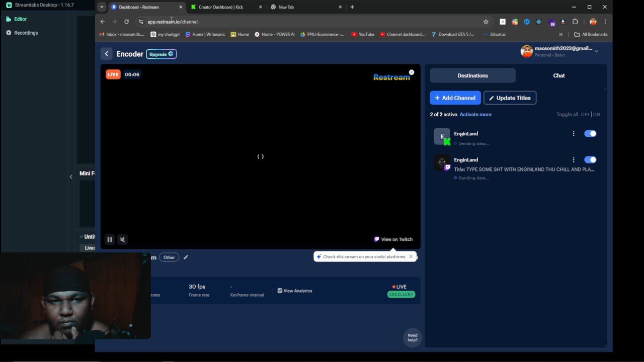Toggle the Kick EnginLand channel switch

pyautogui.click(x=590, y=134)
